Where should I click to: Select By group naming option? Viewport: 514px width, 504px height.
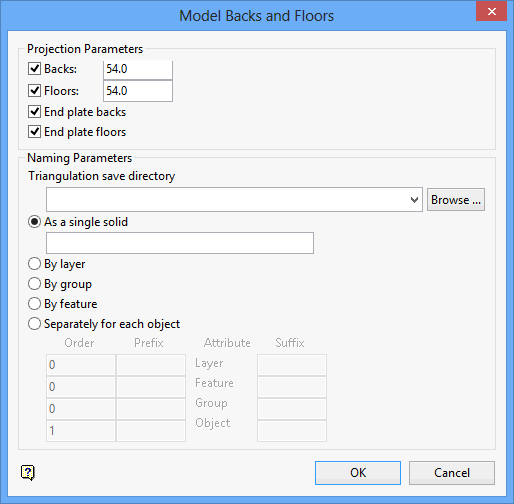pyautogui.click(x=35, y=284)
